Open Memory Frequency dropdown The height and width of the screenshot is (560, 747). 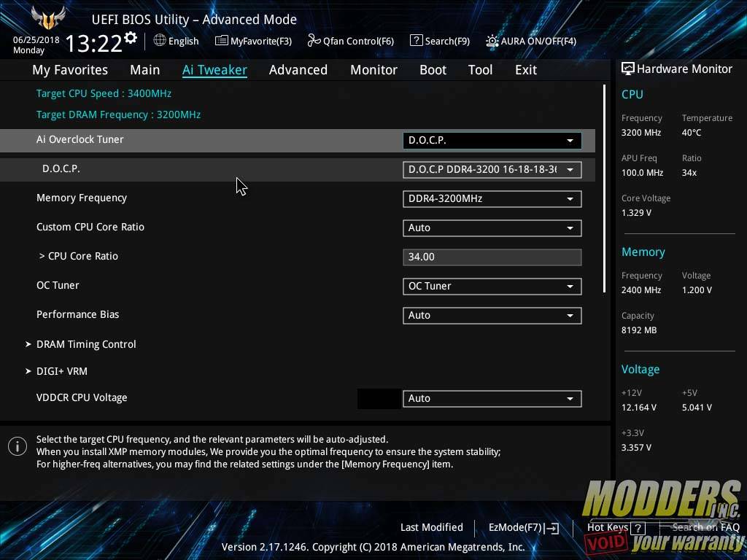coord(492,198)
